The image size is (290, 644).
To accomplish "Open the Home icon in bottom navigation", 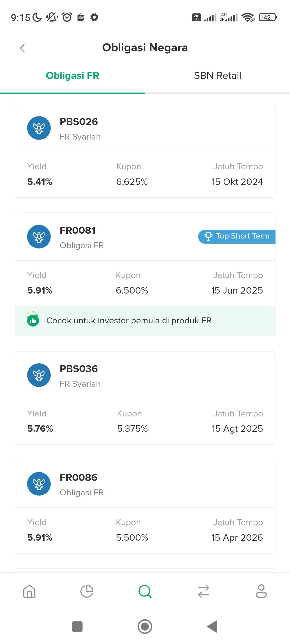I will tap(29, 591).
